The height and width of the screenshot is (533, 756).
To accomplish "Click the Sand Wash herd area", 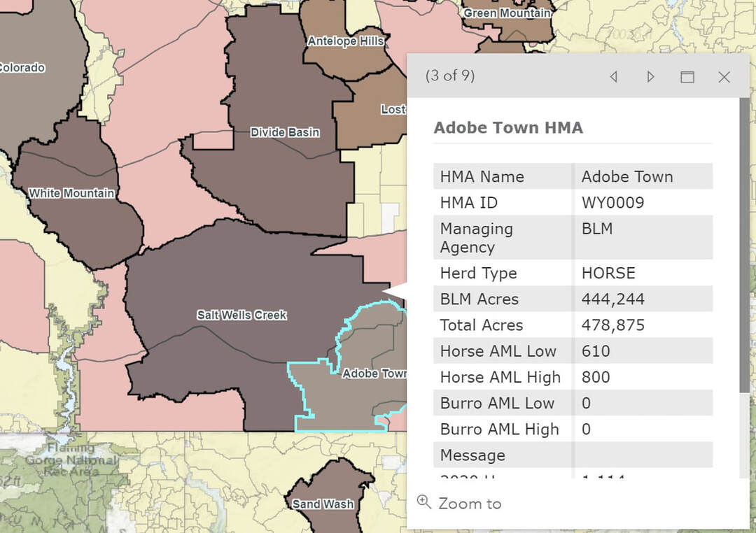I will click(323, 504).
